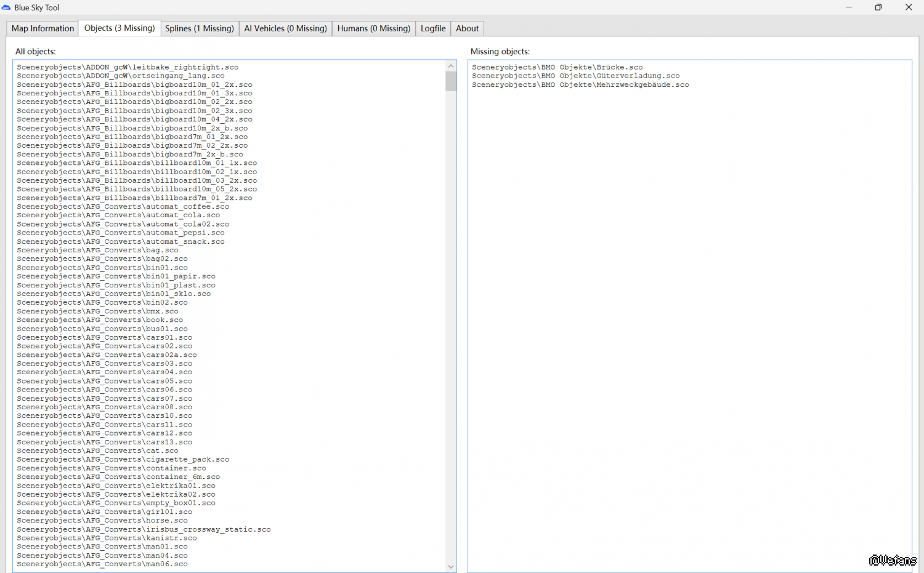The width and height of the screenshot is (924, 573).
Task: Show the About tab
Action: (x=467, y=28)
